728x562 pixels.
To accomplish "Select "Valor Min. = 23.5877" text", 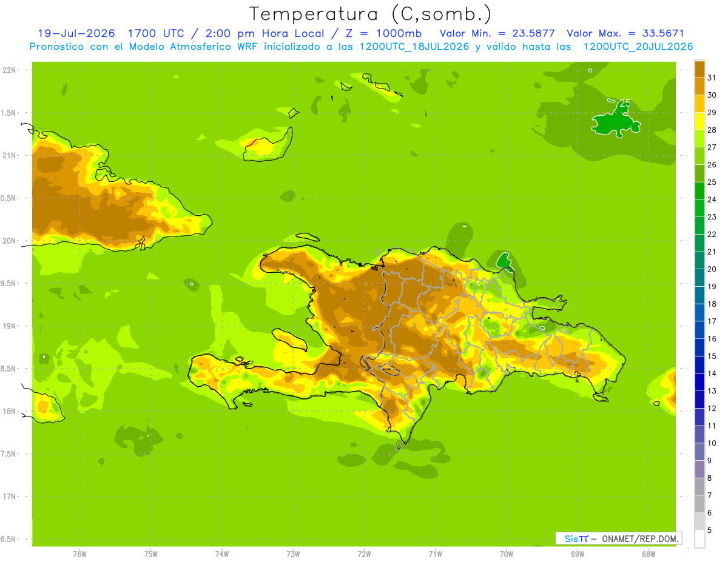I will tap(497, 33).
